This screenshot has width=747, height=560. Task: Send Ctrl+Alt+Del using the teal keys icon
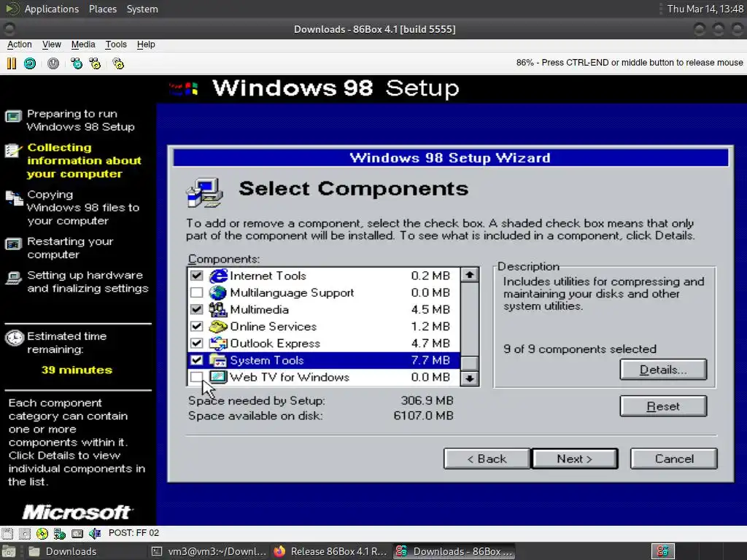[76, 63]
